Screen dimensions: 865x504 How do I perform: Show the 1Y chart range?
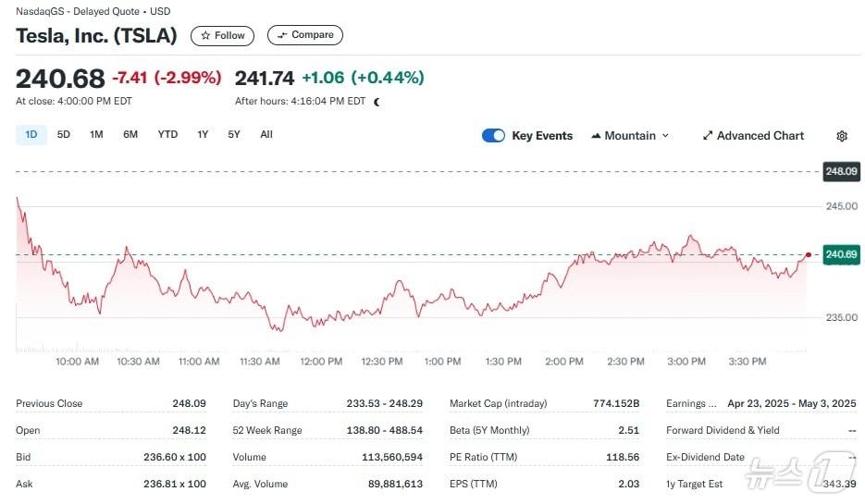[203, 135]
